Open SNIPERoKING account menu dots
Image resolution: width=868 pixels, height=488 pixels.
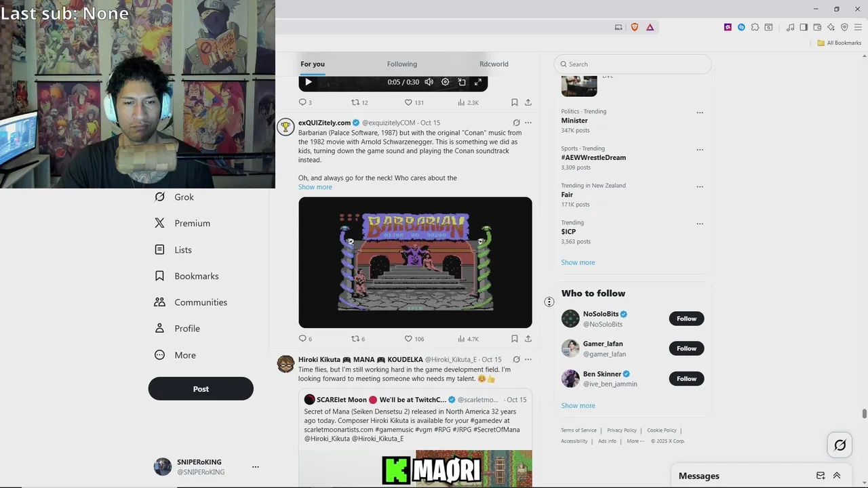click(x=255, y=467)
